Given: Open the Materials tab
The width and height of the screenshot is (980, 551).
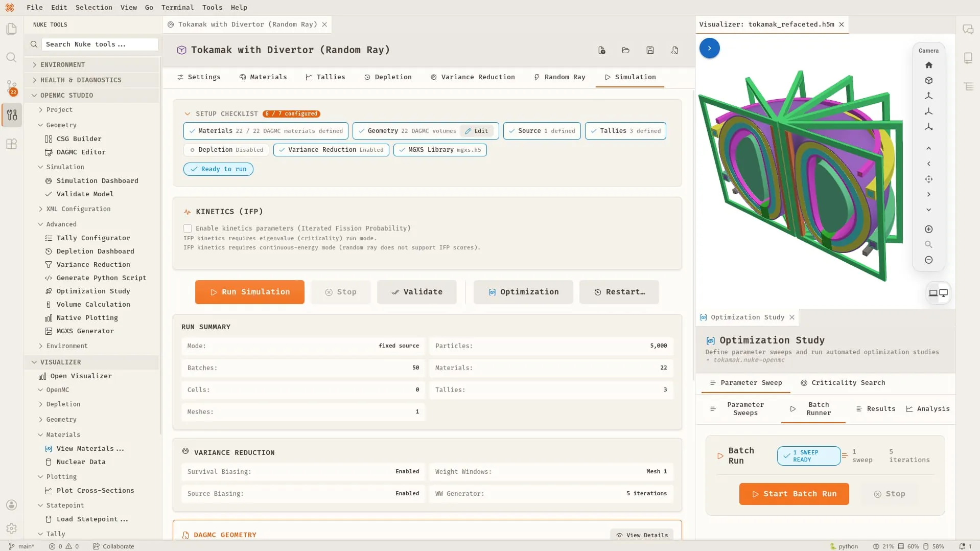Looking at the screenshot, I should pyautogui.click(x=263, y=77).
